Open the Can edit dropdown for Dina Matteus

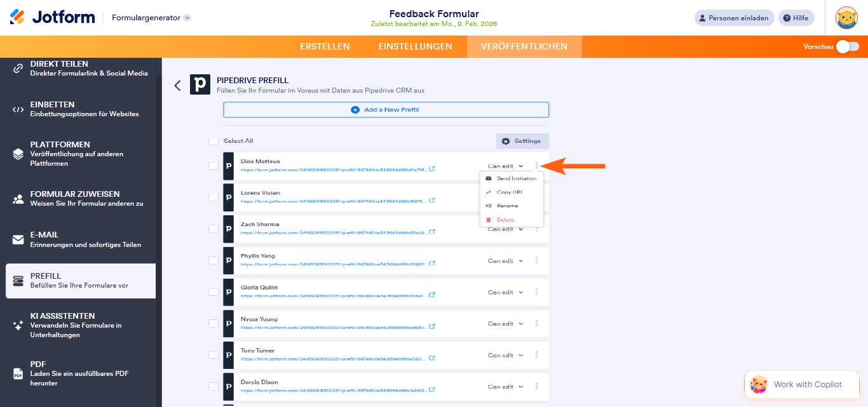coord(505,166)
